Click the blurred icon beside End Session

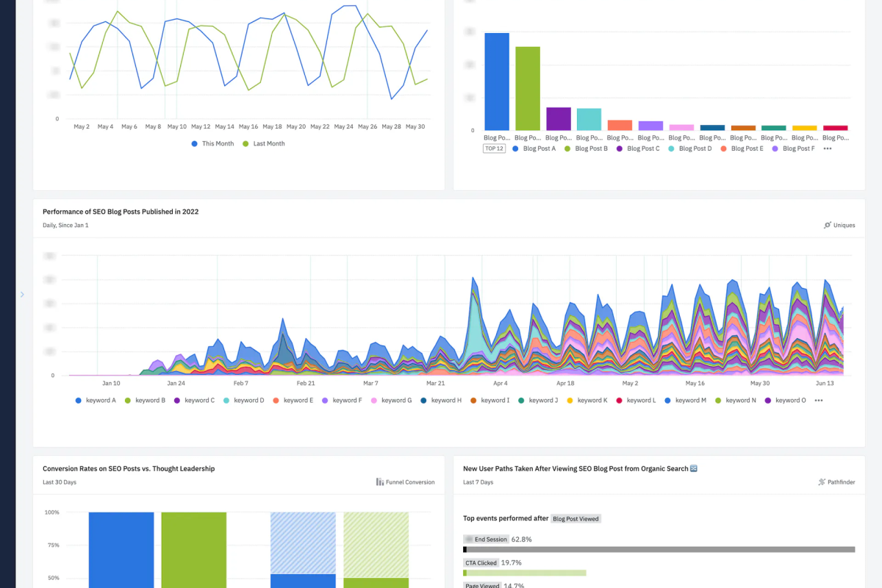pyautogui.click(x=469, y=539)
